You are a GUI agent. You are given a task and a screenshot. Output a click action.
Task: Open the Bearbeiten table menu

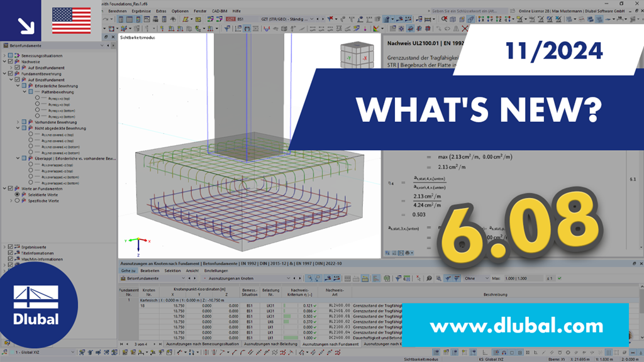(150, 270)
